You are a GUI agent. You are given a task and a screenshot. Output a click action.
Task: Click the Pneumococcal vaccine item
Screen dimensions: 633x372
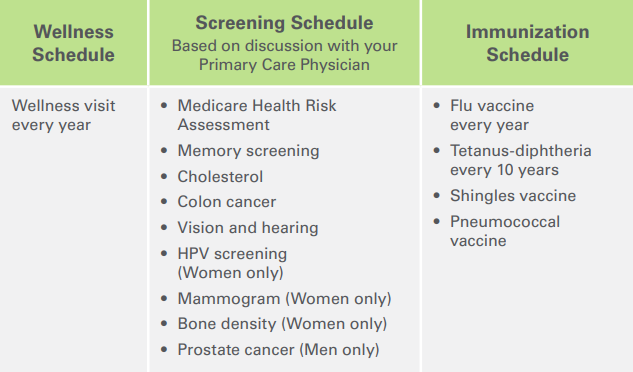point(505,231)
